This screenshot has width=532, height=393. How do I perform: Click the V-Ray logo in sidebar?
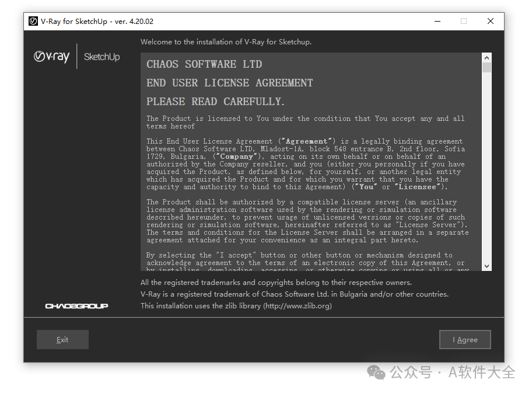(51, 57)
